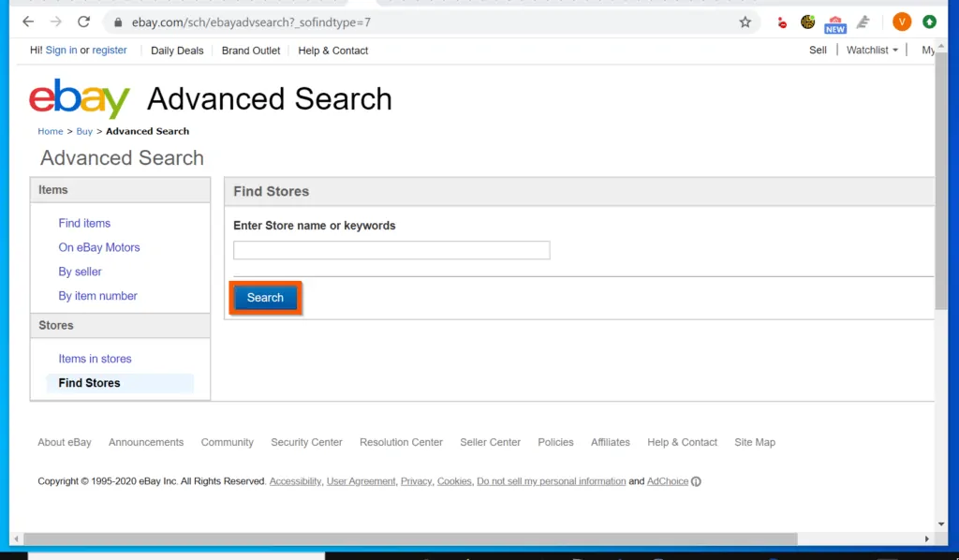959x560 pixels.
Task: Open Resolution Center footer link
Action: [x=401, y=443]
